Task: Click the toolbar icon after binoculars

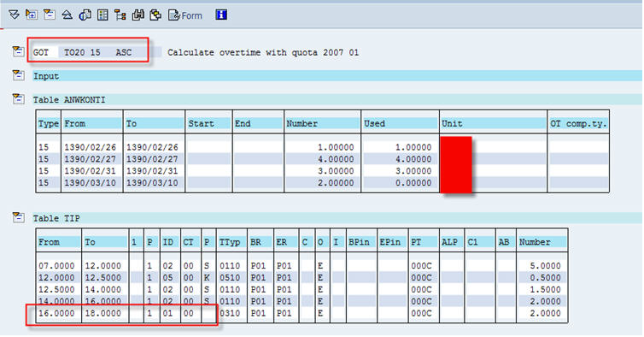Action: coord(155,15)
